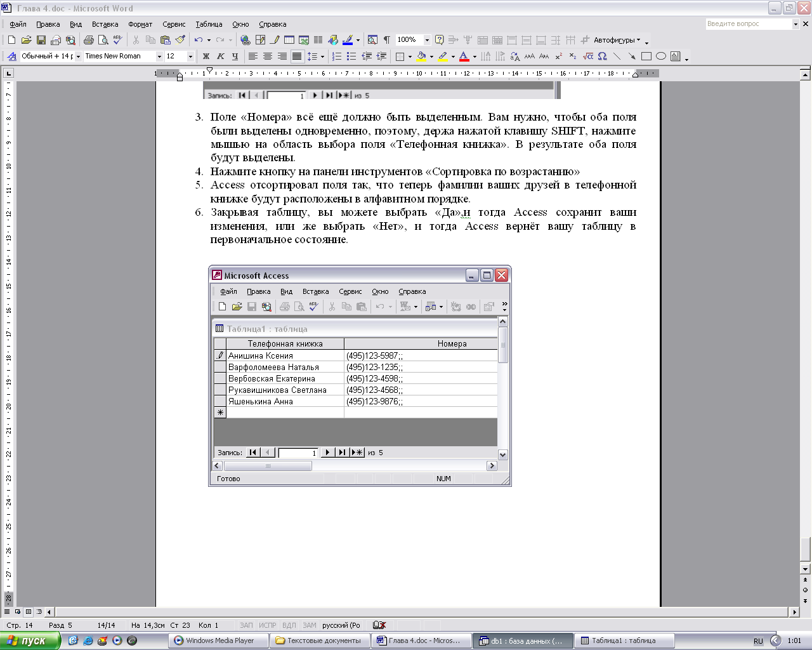
Task: Apply superscript x² formatting
Action: (559, 56)
